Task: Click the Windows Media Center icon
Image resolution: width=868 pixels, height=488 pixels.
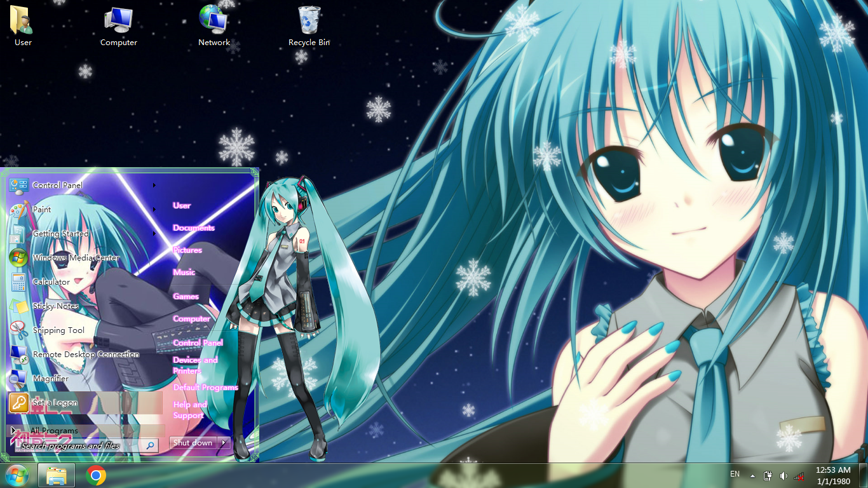Action: click(19, 258)
